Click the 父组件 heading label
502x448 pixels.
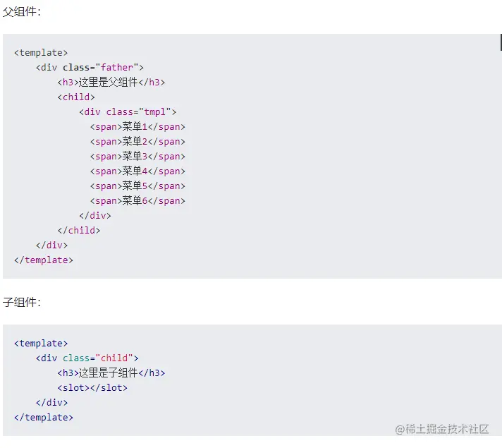tap(22, 11)
